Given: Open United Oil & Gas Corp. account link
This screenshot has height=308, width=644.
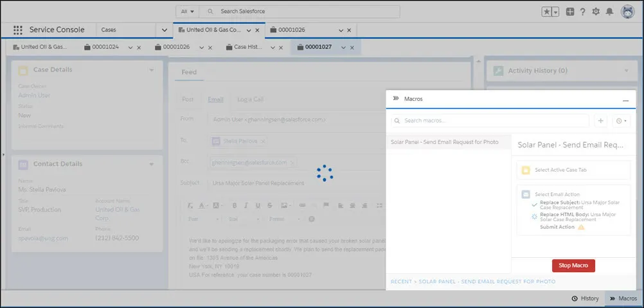Looking at the screenshot, I should point(118,213).
